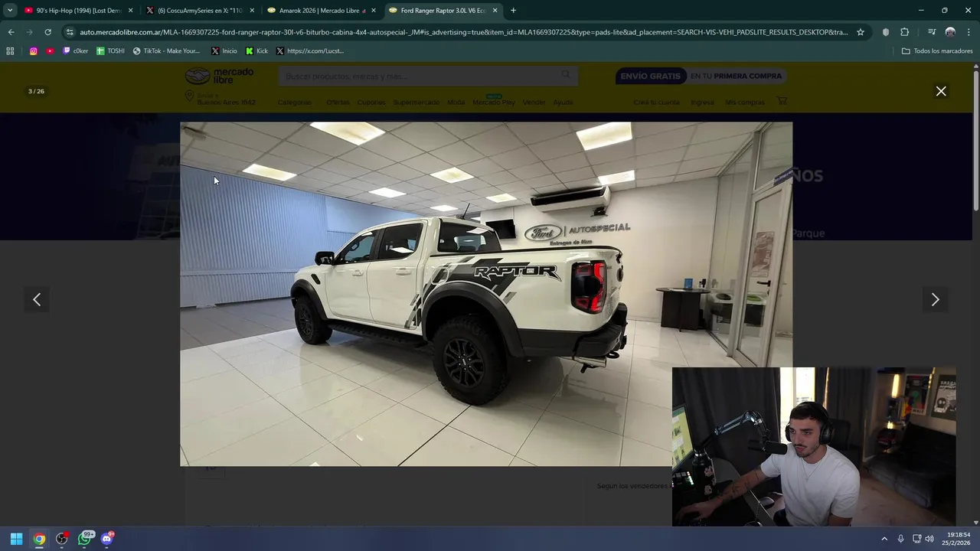Image resolution: width=980 pixels, height=551 pixels.
Task: Open the Windows Start menu
Action: [x=16, y=539]
